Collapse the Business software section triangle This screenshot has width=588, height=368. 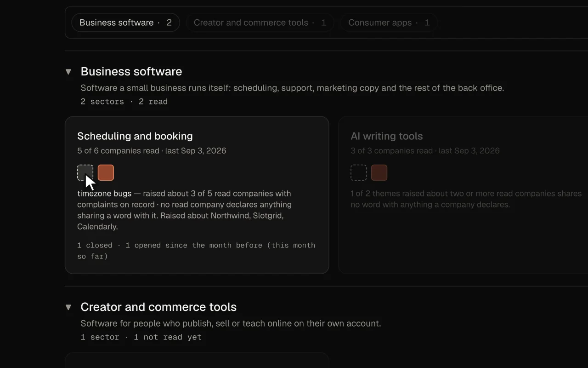point(68,72)
